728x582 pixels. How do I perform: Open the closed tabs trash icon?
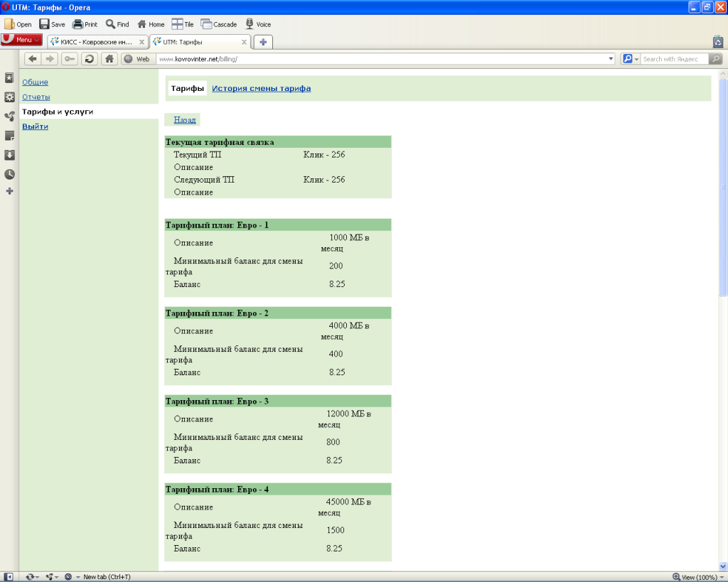(x=717, y=42)
